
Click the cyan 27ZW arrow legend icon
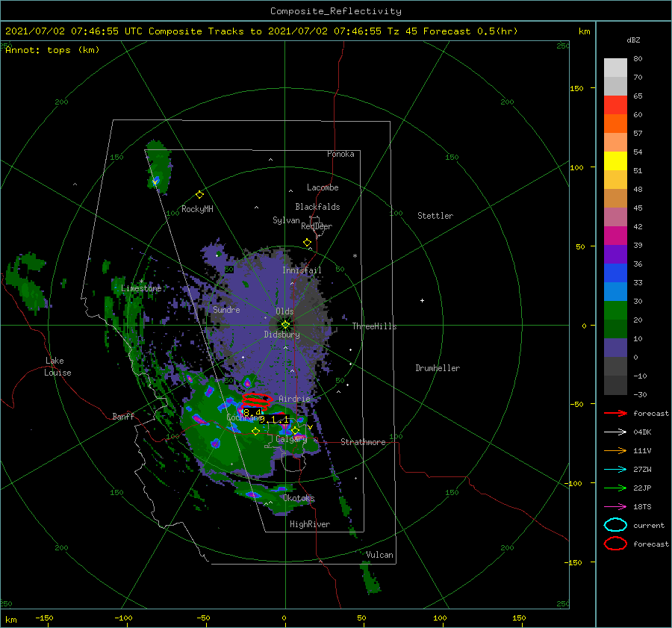coord(615,470)
